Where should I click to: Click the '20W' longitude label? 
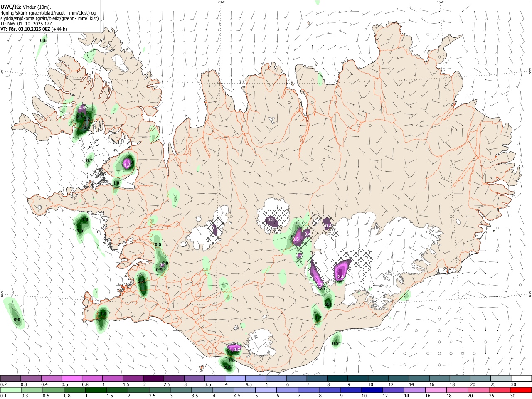(x=221, y=2)
